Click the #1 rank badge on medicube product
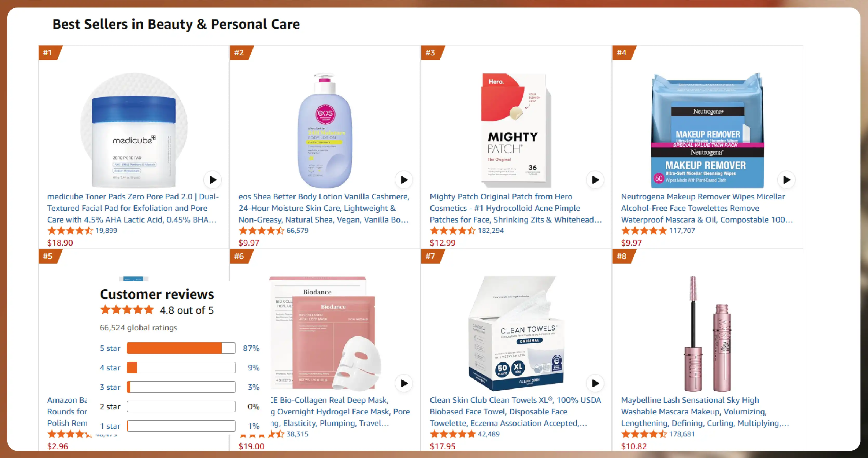Screen dimensions: 868x458 point(49,53)
